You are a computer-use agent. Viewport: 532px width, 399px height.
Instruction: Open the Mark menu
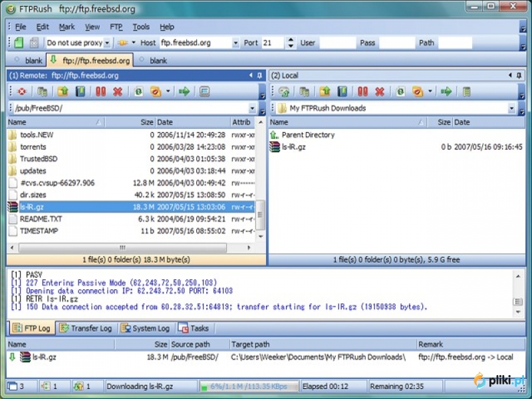[x=67, y=27]
